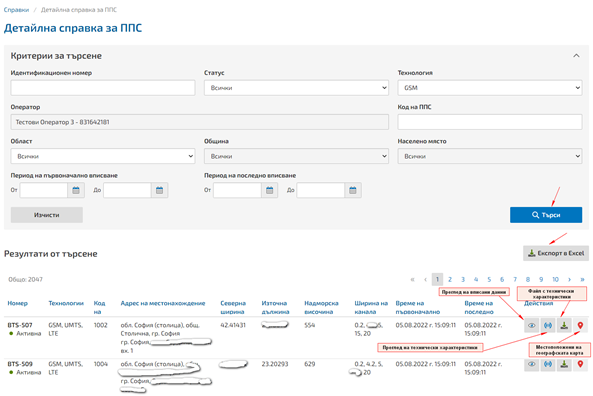Click the Експорт в Excel button
Screen dimensions: 593x396
(556, 253)
